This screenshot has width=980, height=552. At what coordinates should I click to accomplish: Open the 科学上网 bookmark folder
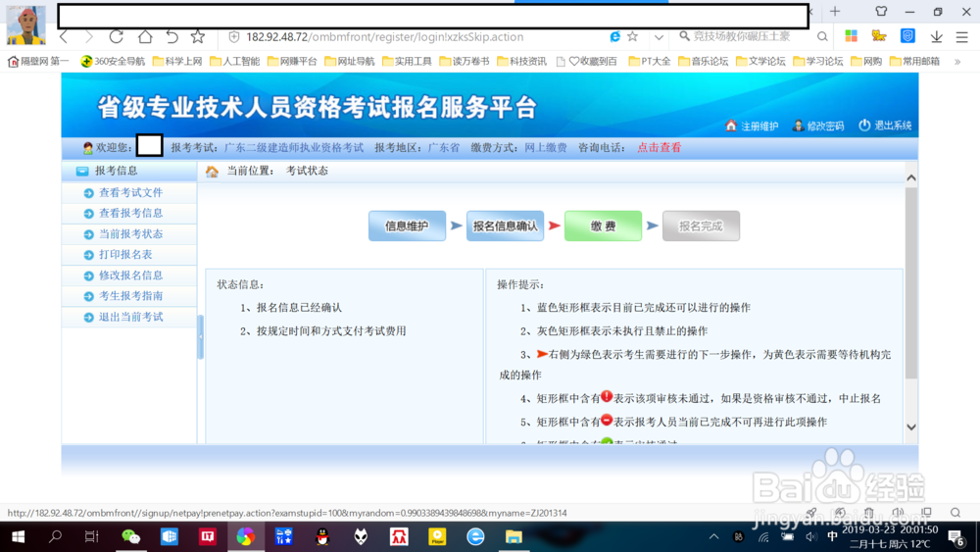point(176,61)
